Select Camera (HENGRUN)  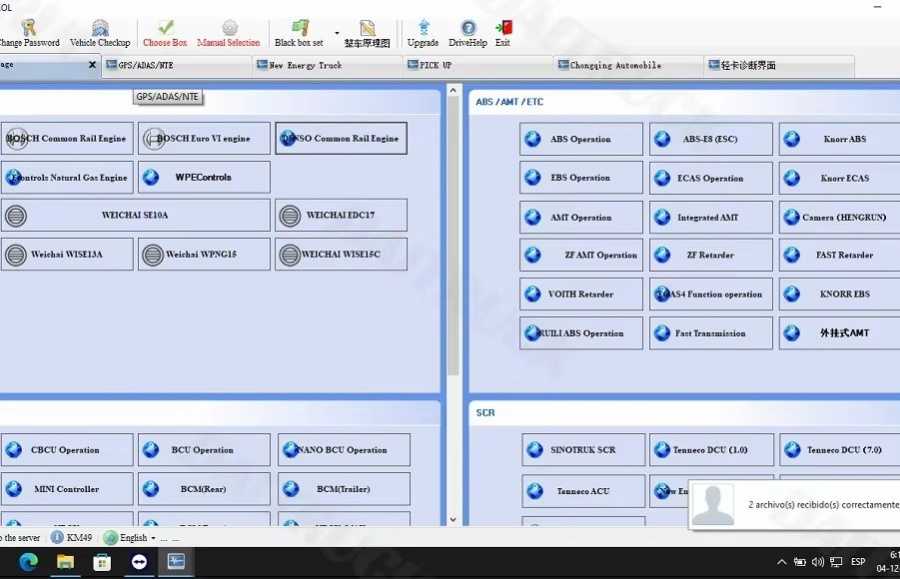(840, 217)
